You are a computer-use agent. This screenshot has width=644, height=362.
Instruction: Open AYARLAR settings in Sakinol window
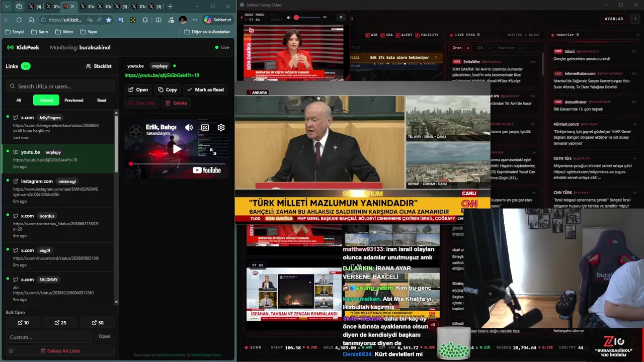tap(614, 19)
